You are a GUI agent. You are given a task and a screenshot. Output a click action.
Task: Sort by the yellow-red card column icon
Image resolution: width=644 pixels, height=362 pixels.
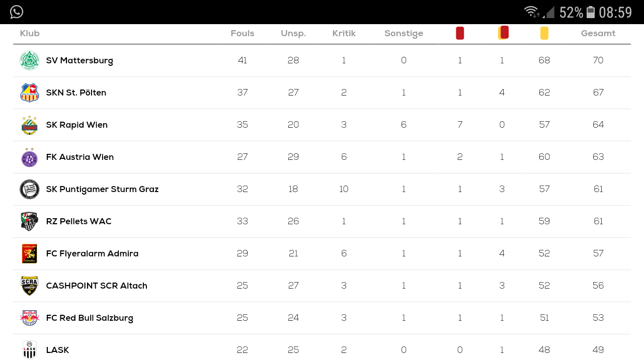coord(503,33)
